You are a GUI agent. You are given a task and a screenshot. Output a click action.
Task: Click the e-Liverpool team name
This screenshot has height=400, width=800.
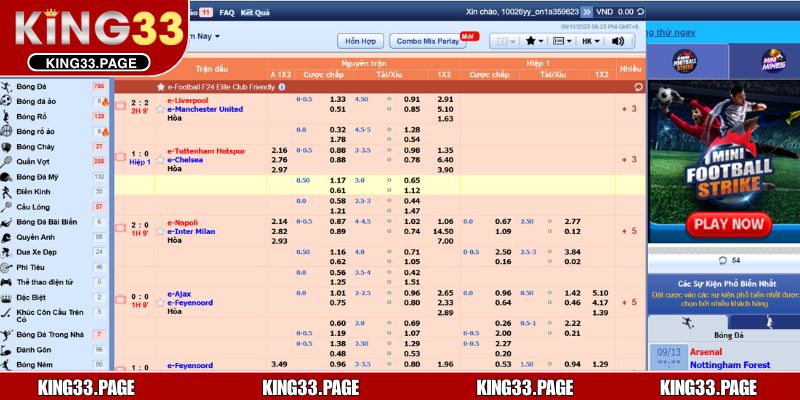coord(188,101)
